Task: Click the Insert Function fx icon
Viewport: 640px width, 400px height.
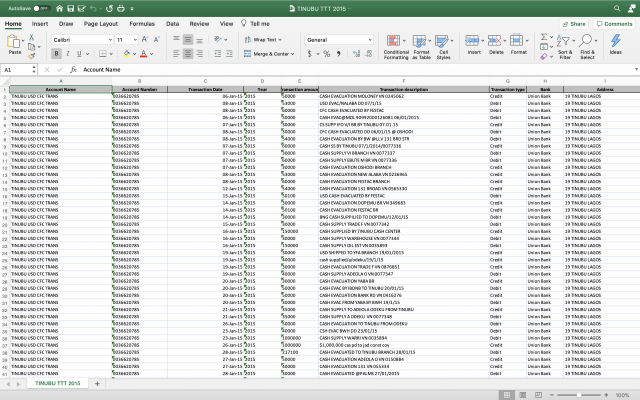Action: 75,70
